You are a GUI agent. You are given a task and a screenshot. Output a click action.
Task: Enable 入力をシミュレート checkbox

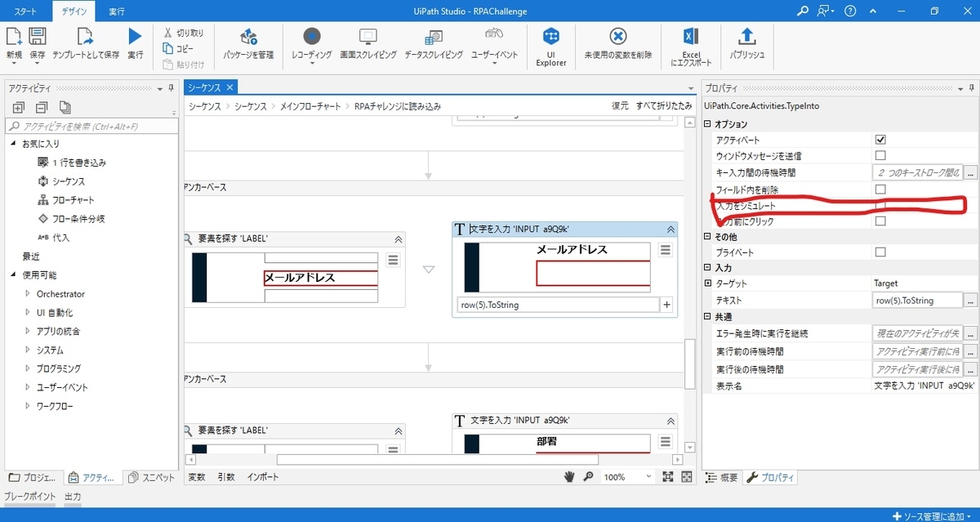pos(880,205)
